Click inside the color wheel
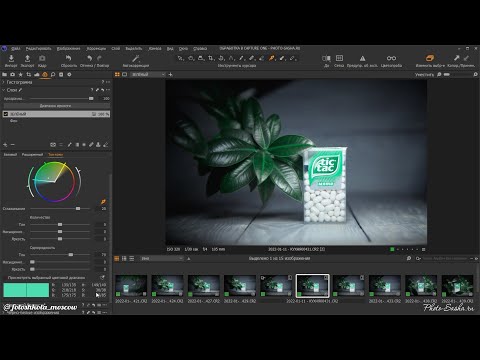480x360 pixels. pos(55,182)
